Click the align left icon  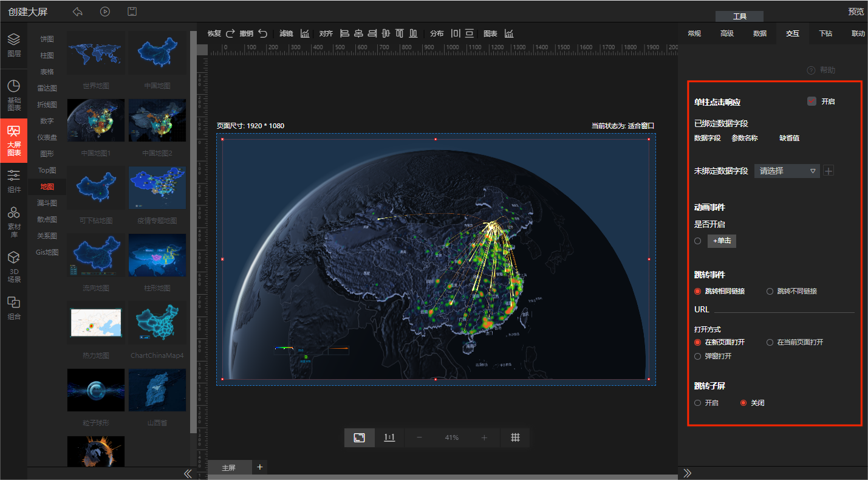pos(345,33)
